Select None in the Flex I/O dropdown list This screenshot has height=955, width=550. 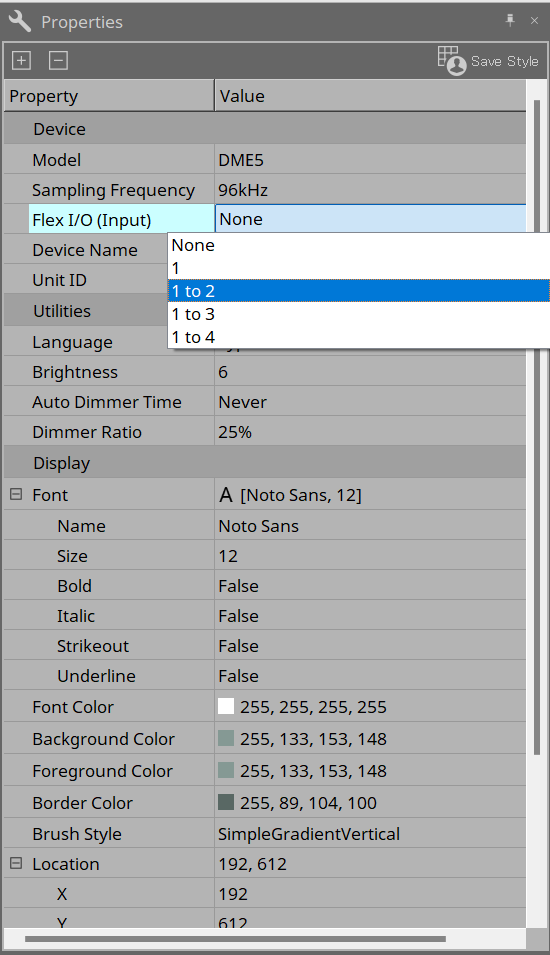click(359, 245)
